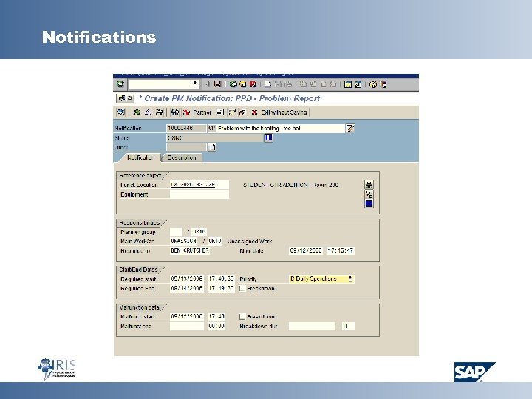Click the yellow Help icon

coord(373,84)
